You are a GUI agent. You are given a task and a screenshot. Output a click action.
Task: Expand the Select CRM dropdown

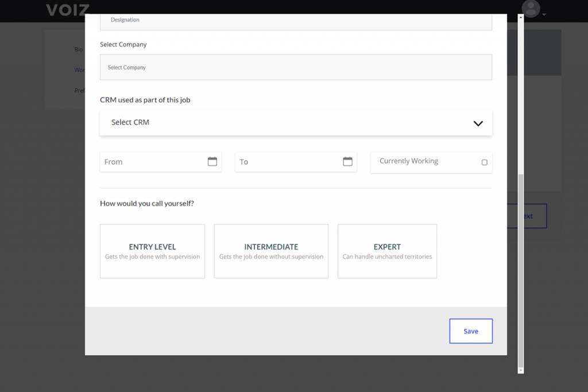[296, 123]
